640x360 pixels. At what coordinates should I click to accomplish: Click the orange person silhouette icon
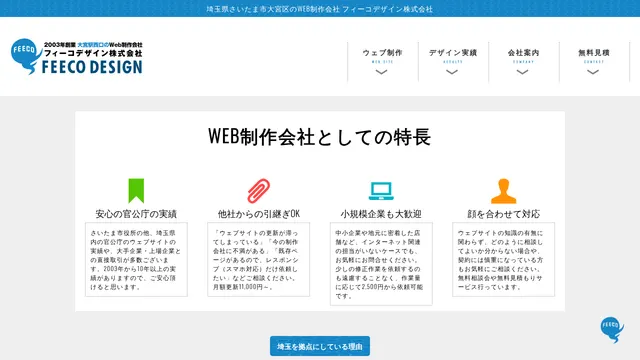pos(504,191)
